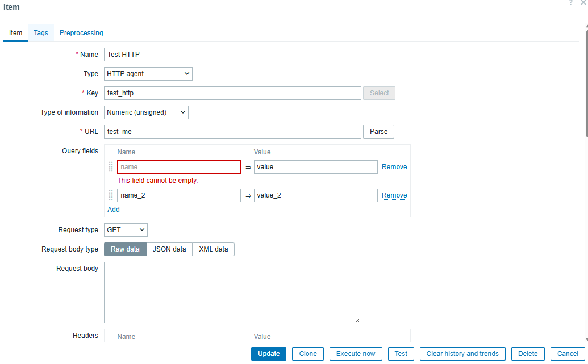
Task: Click drag handle of first query field row
Action: coord(111,167)
